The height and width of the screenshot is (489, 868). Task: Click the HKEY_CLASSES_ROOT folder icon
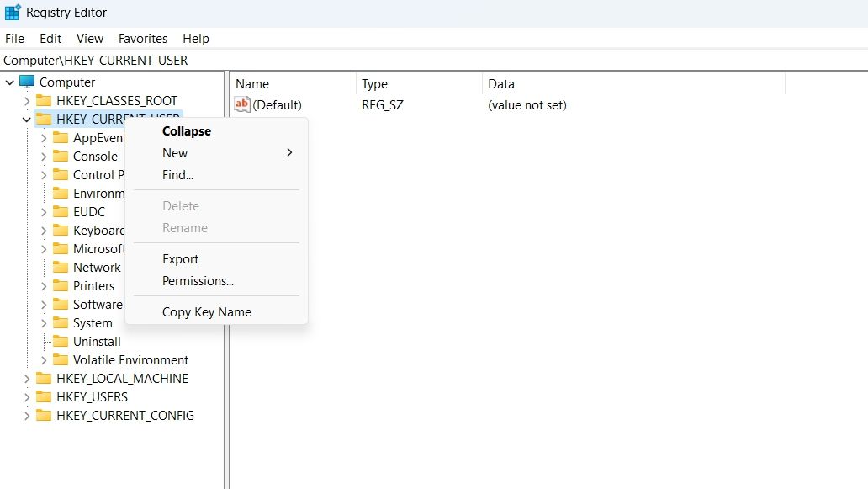[44, 100]
